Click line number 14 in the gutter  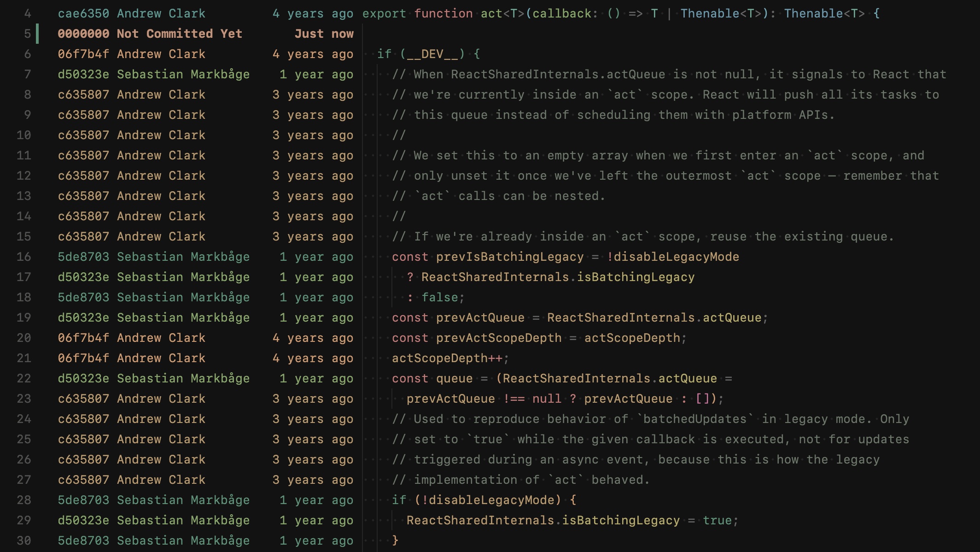click(24, 216)
